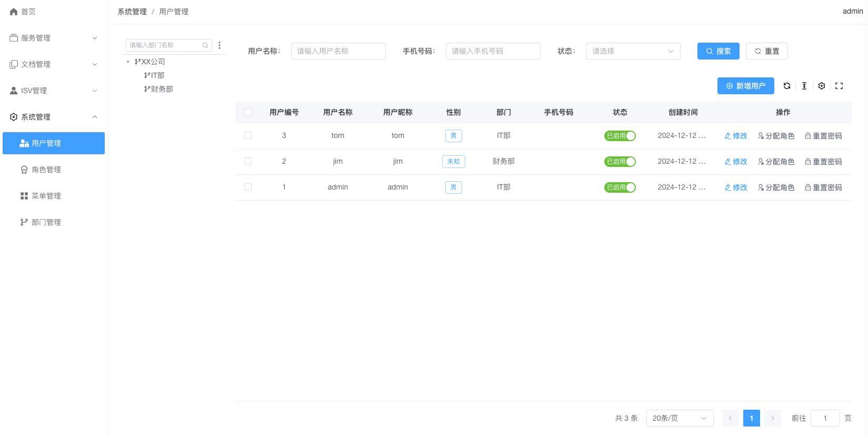Click the 新增用户 button

click(745, 86)
